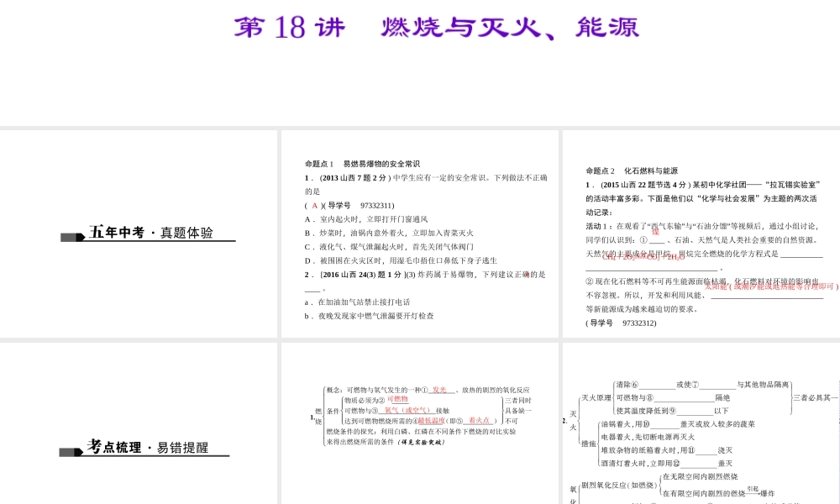Click the line 堆放杂物的纸箱着火时
Viewport: 840px width, 504px height.
pos(666,450)
